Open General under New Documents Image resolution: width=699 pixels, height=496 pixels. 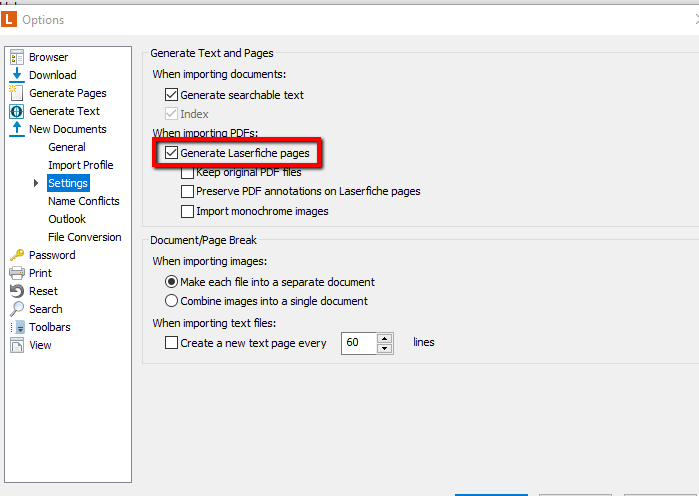[67, 147]
